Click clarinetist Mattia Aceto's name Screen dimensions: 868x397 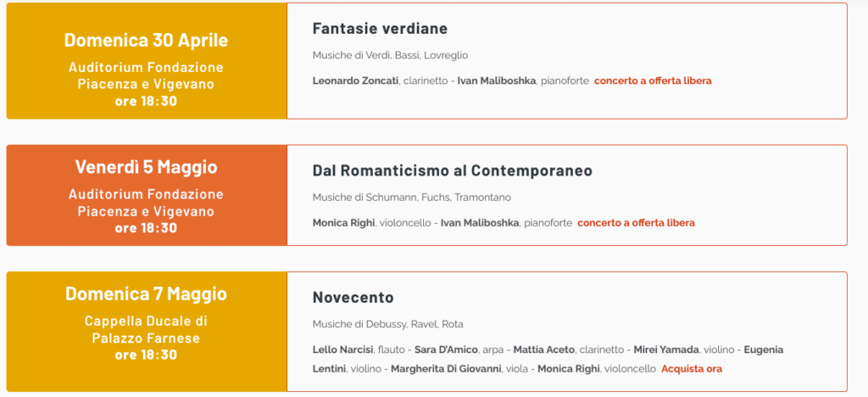pos(544,349)
